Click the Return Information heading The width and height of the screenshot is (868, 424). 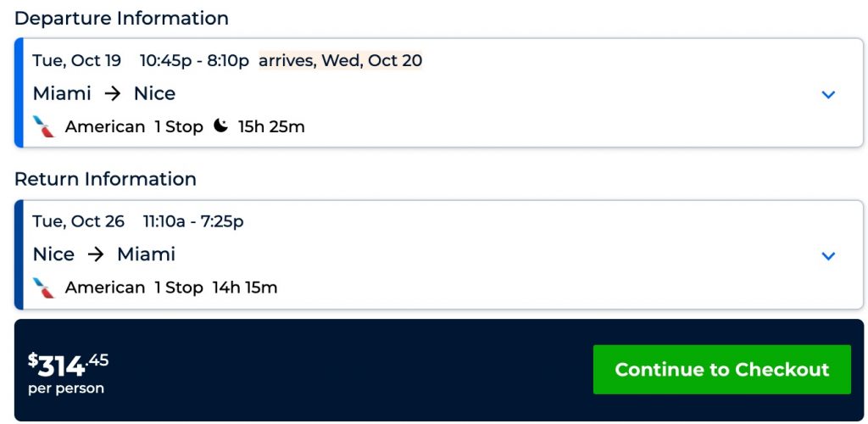[105, 179]
